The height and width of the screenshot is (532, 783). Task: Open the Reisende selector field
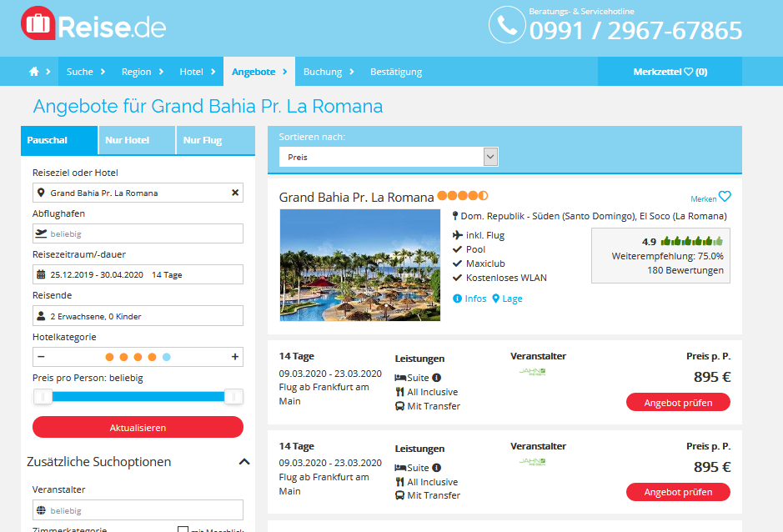(138, 316)
